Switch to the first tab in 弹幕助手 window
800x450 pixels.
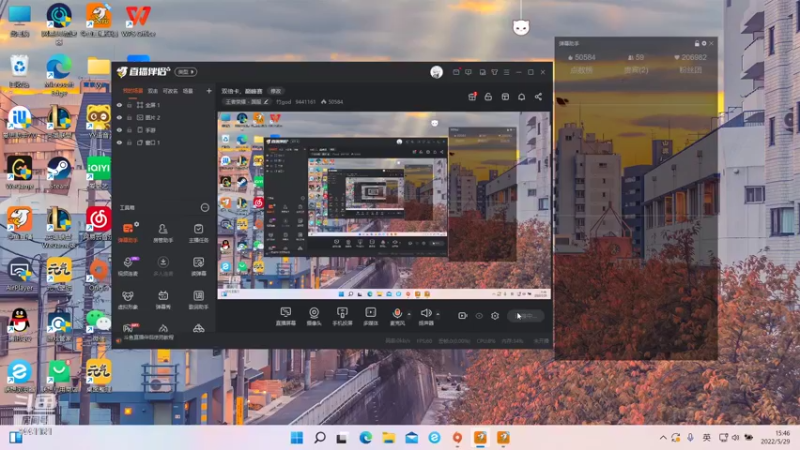pos(581,70)
